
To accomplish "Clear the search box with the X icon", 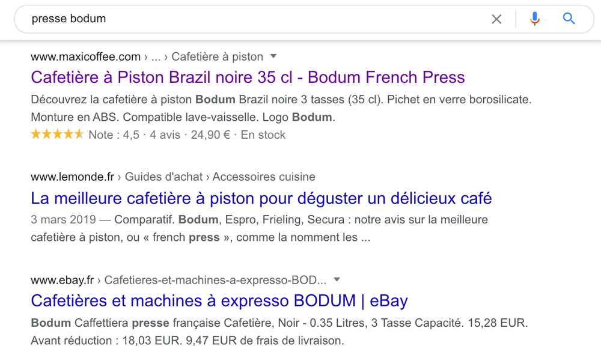I will click(x=496, y=19).
